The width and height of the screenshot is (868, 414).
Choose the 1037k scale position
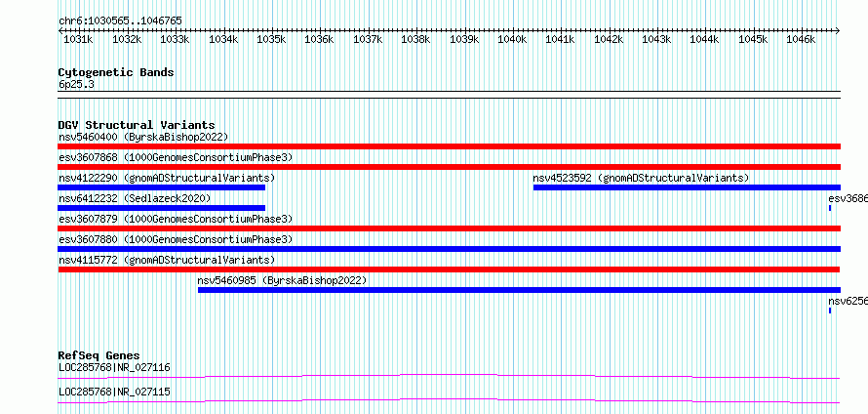[368, 39]
